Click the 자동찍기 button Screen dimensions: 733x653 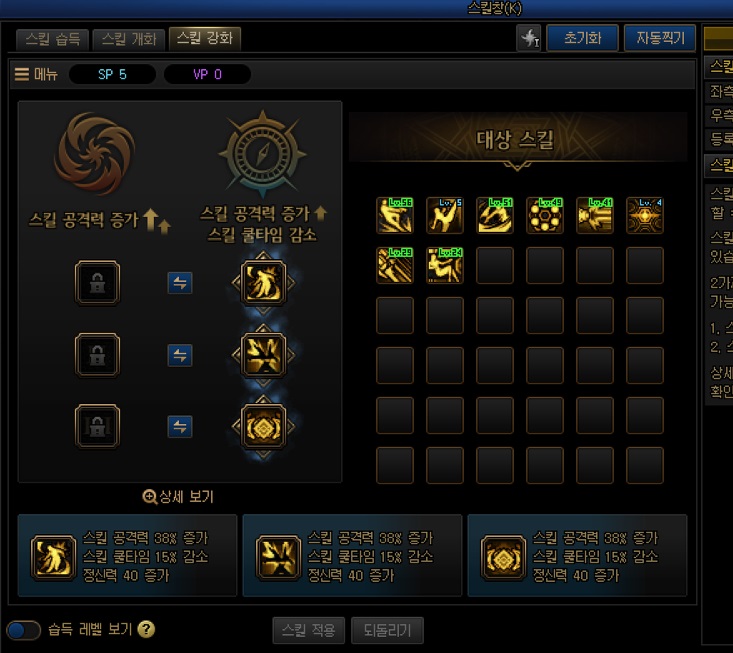point(660,38)
